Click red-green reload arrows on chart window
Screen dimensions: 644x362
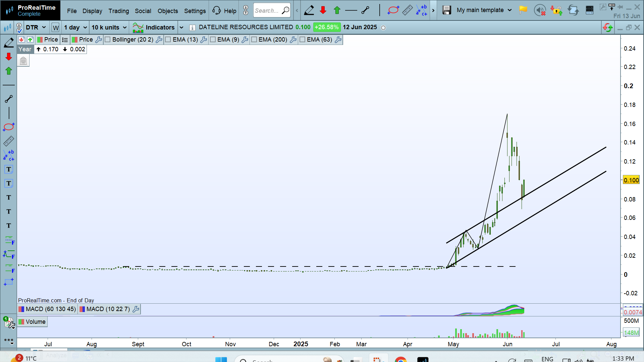[x=607, y=27]
